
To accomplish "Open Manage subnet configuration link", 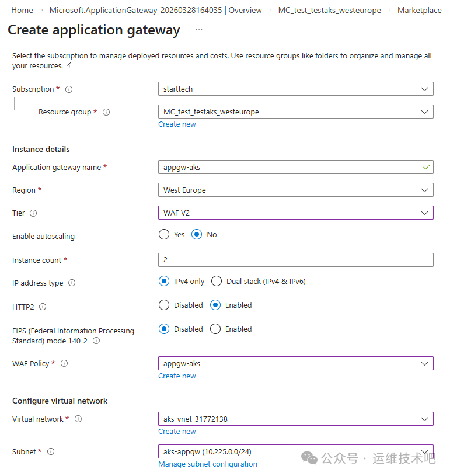I will [208, 464].
